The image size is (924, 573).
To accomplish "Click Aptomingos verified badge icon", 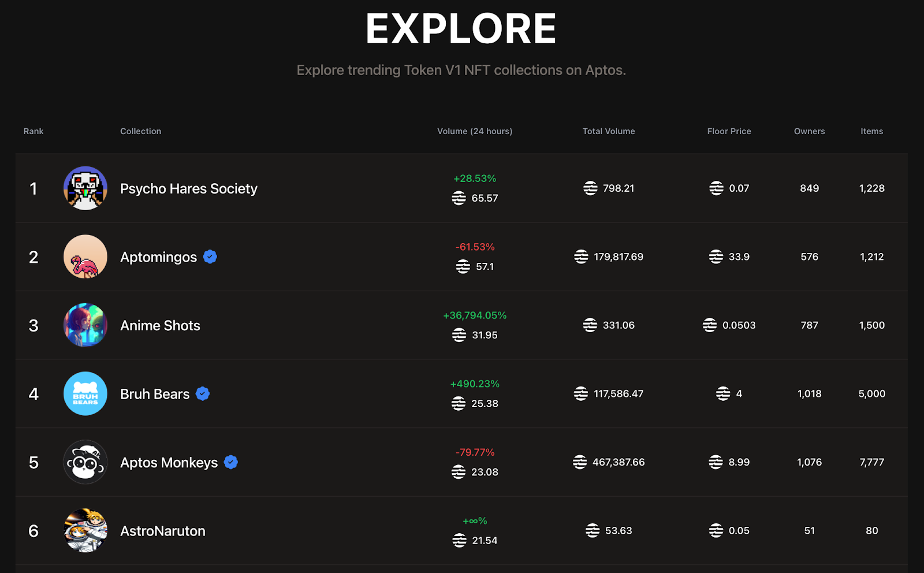I will pos(210,257).
